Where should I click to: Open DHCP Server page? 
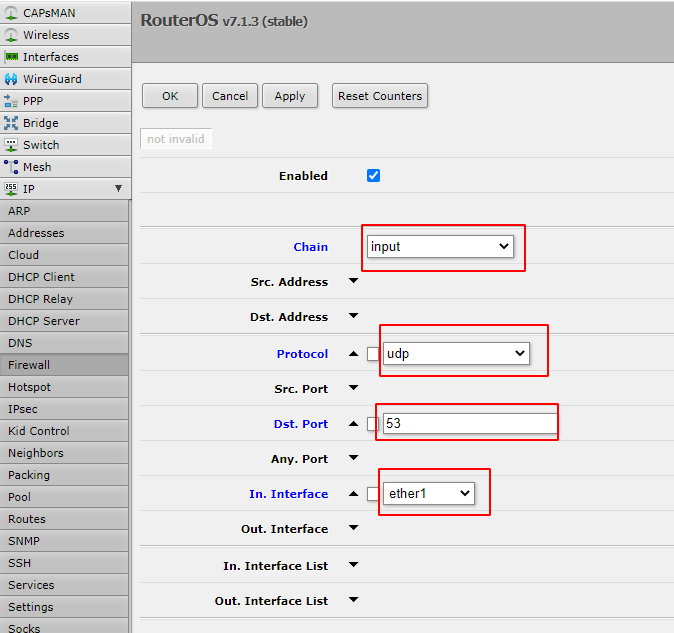64,321
